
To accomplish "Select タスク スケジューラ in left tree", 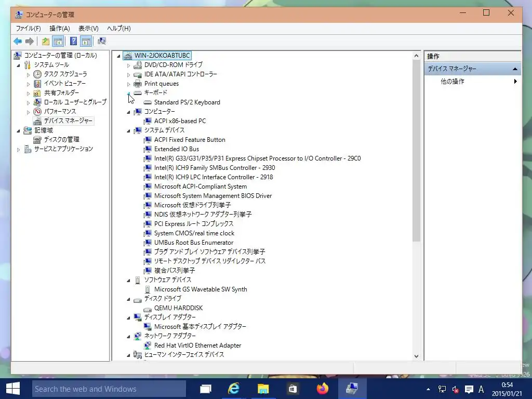I will point(65,74).
